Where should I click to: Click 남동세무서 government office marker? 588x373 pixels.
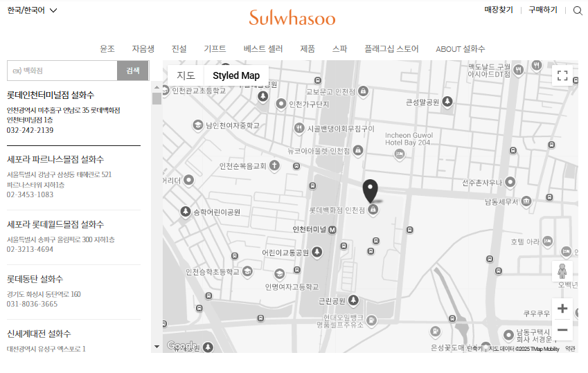click(526, 201)
